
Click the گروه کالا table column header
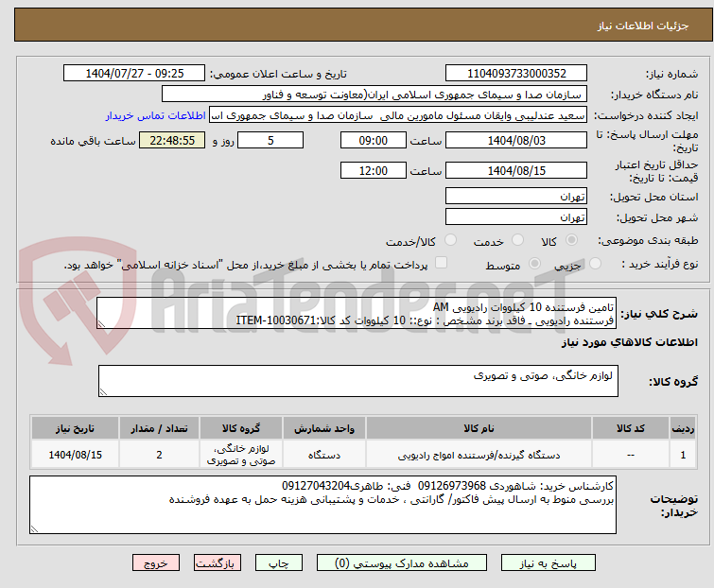(x=241, y=428)
